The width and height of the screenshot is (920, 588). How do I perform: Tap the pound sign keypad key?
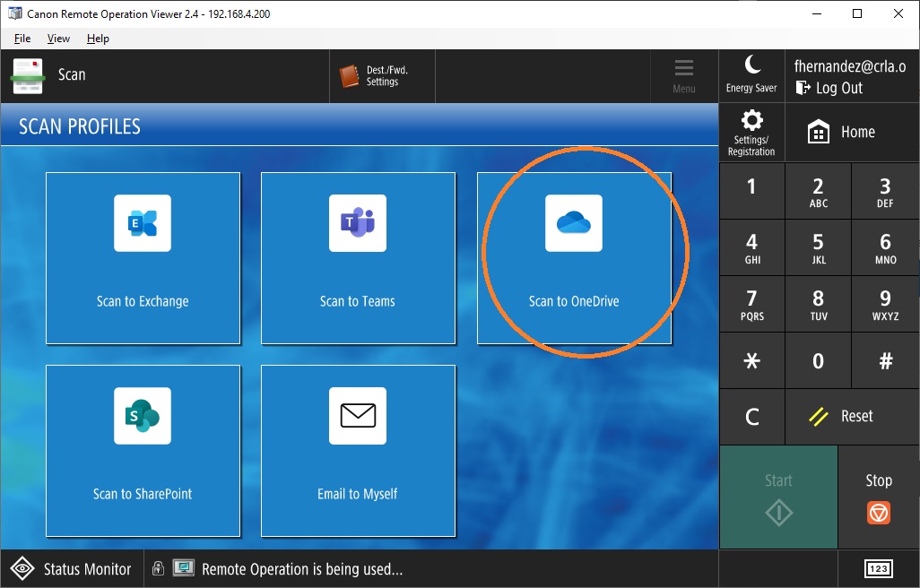coord(885,360)
